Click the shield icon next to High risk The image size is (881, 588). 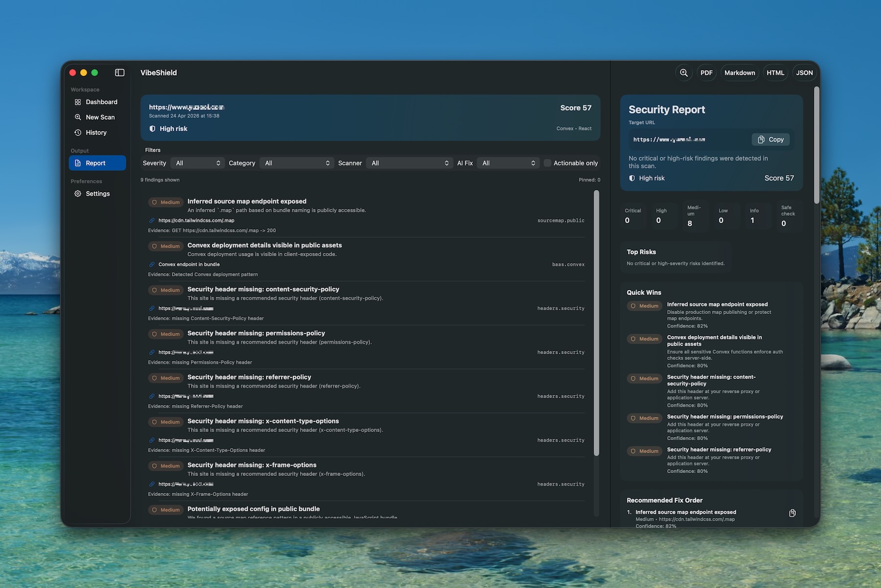click(152, 128)
